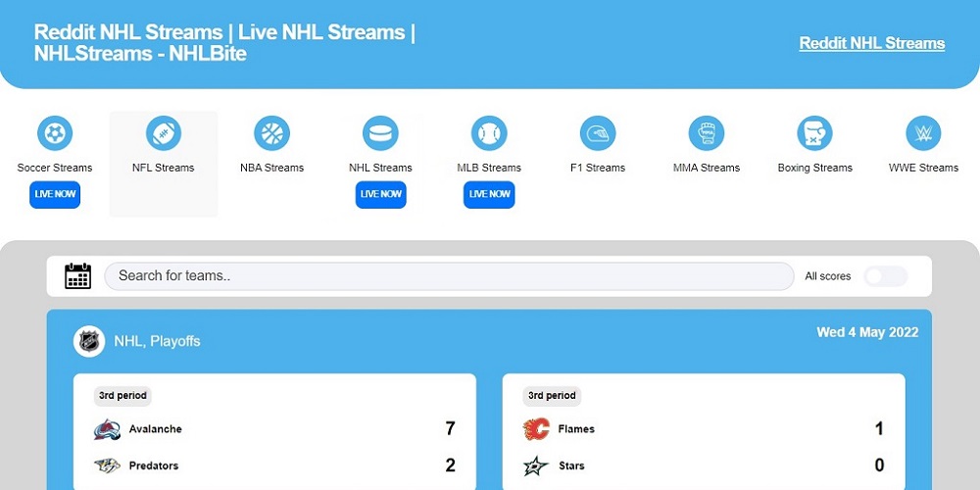Click LIVE NOW under NHL Streams
The width and height of the screenshot is (980, 490).
tap(380, 194)
